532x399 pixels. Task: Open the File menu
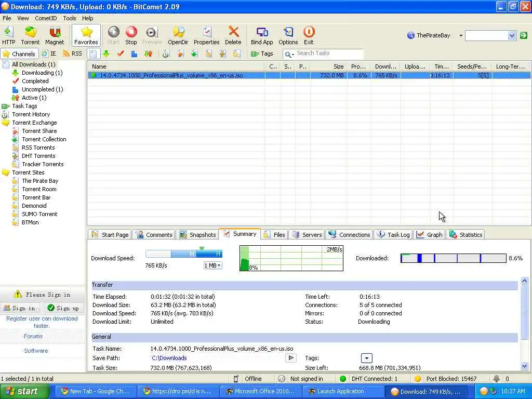pyautogui.click(x=7, y=18)
